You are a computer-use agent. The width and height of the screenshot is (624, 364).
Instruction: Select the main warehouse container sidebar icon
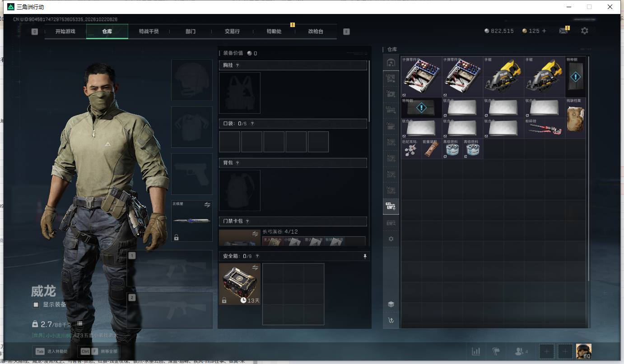tap(391, 63)
